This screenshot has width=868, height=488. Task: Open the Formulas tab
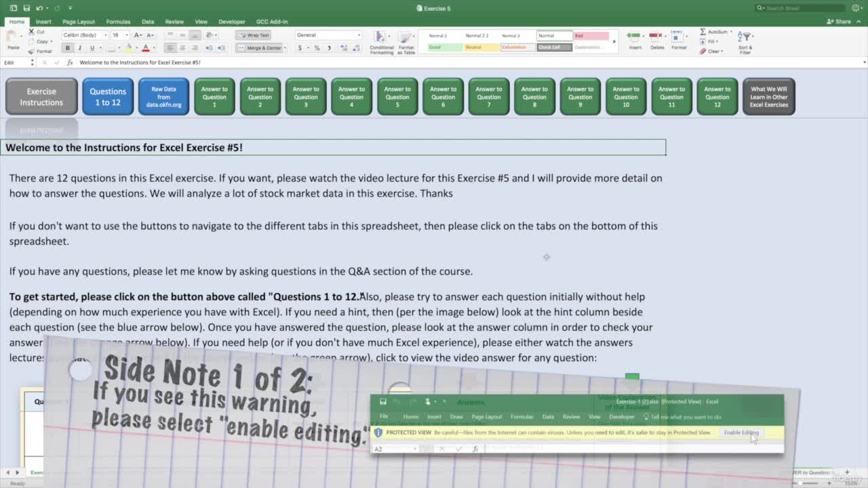click(118, 21)
